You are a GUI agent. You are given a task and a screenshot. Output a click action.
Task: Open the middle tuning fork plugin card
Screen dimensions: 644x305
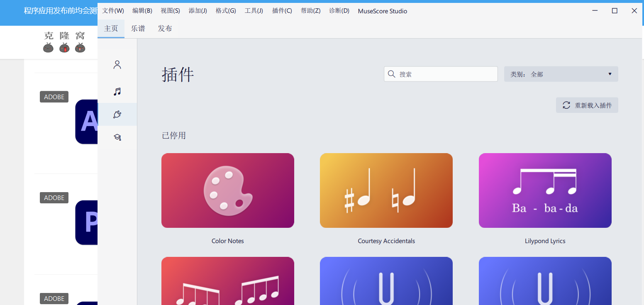(x=386, y=281)
